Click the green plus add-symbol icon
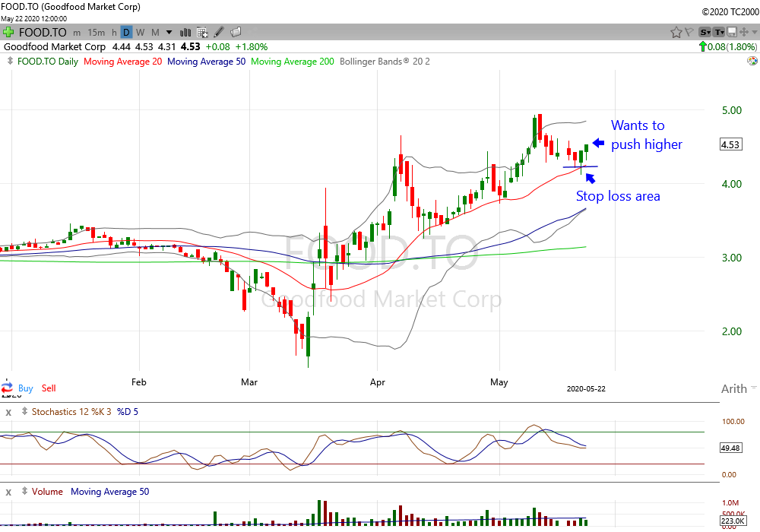 [8, 33]
